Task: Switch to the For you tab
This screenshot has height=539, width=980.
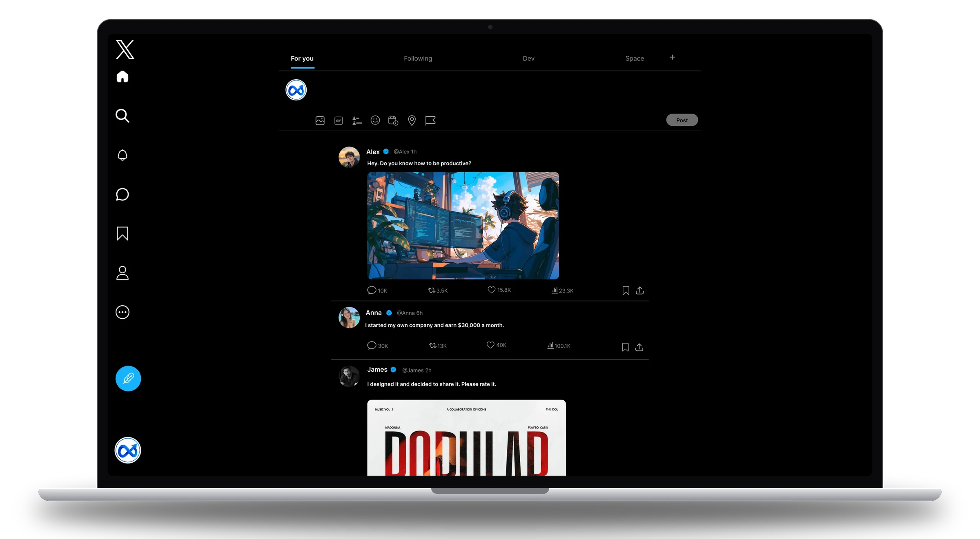Action: tap(302, 58)
